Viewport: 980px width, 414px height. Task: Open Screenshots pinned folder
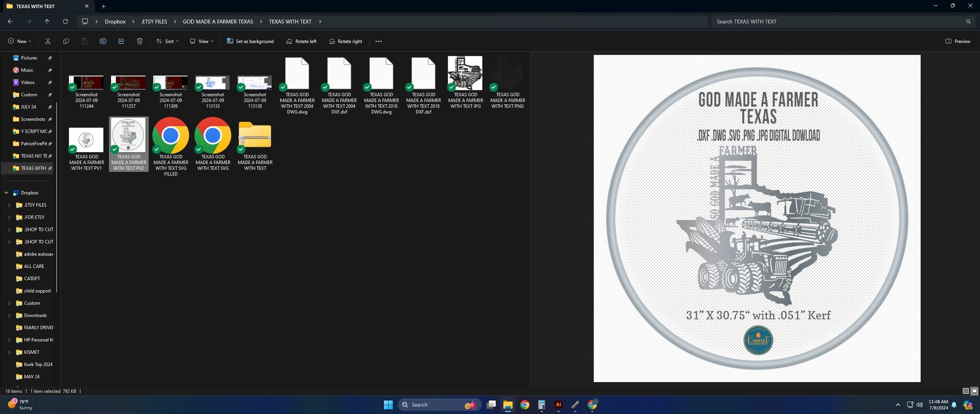pos(33,119)
